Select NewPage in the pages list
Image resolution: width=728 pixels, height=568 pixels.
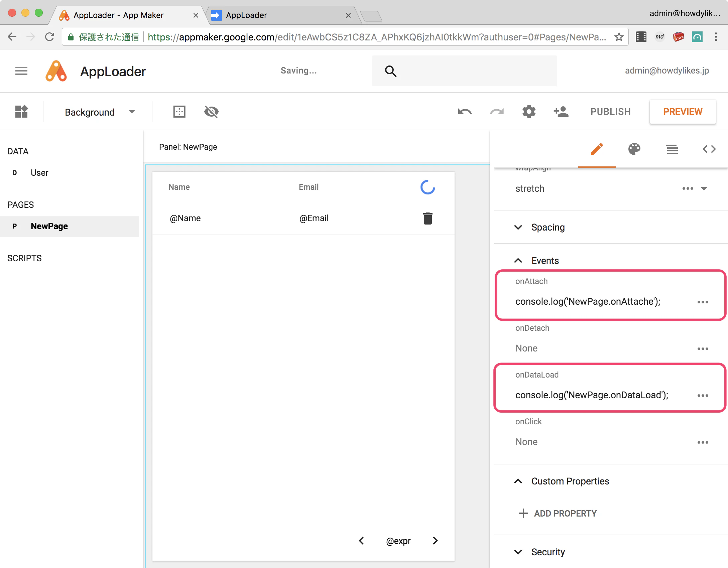click(70, 226)
